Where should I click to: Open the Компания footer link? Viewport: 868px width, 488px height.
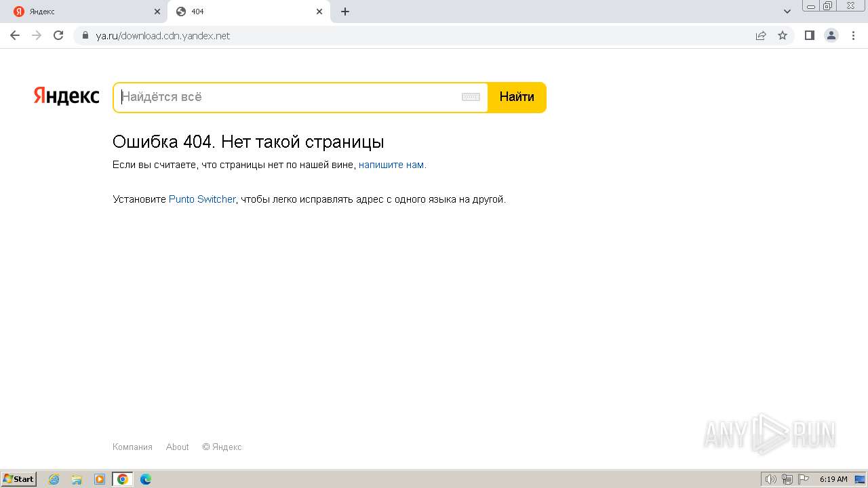click(x=132, y=447)
